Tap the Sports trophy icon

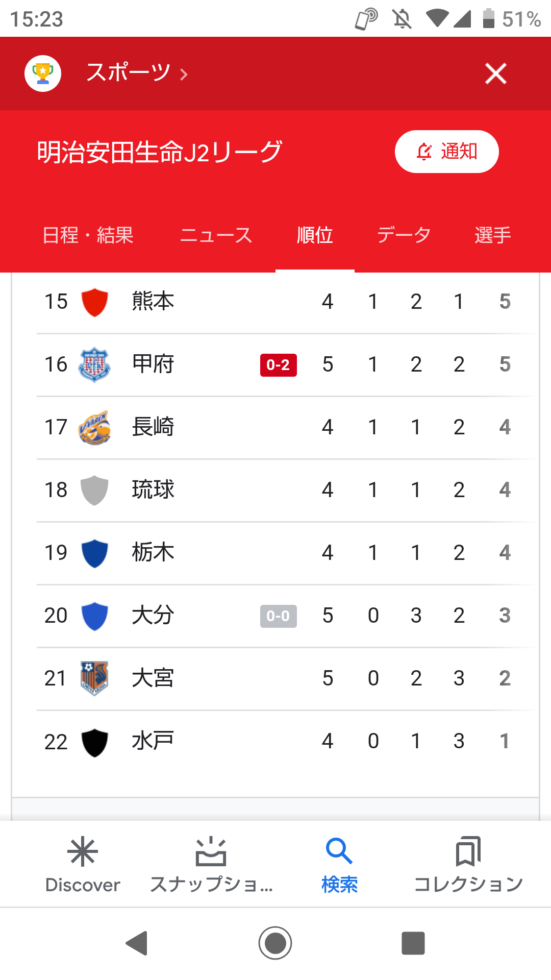coord(43,73)
